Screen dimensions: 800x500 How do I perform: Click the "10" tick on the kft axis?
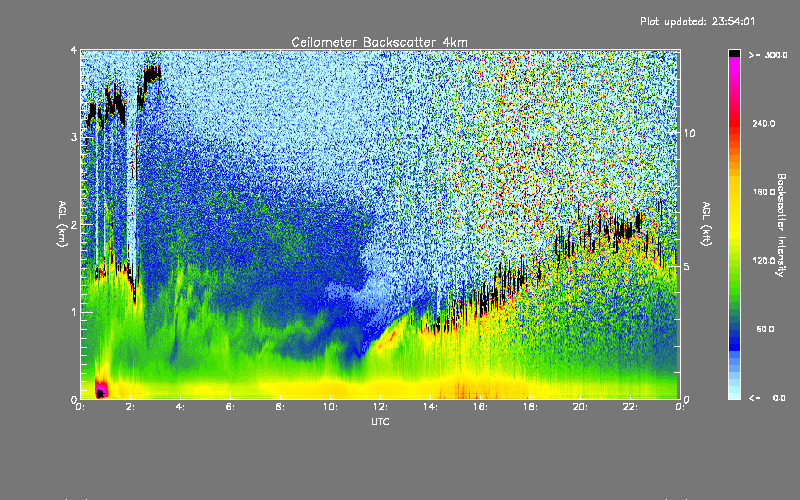tap(689, 133)
